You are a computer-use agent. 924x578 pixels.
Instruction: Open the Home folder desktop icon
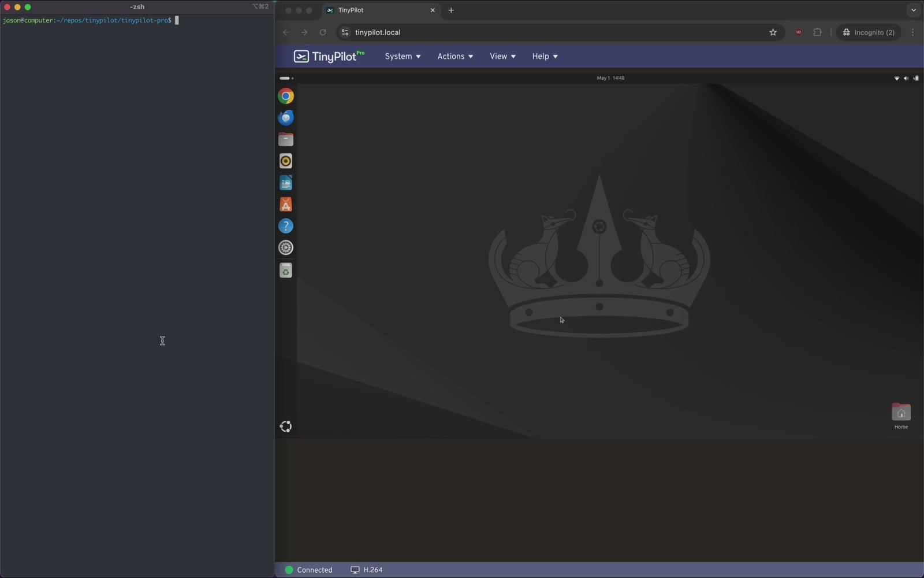point(901,414)
